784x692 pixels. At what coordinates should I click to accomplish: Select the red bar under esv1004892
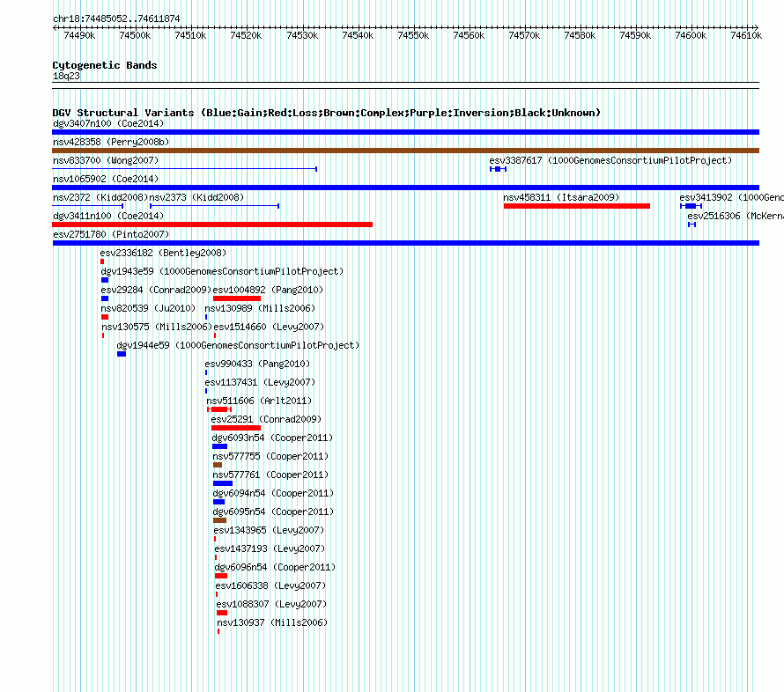click(x=237, y=298)
